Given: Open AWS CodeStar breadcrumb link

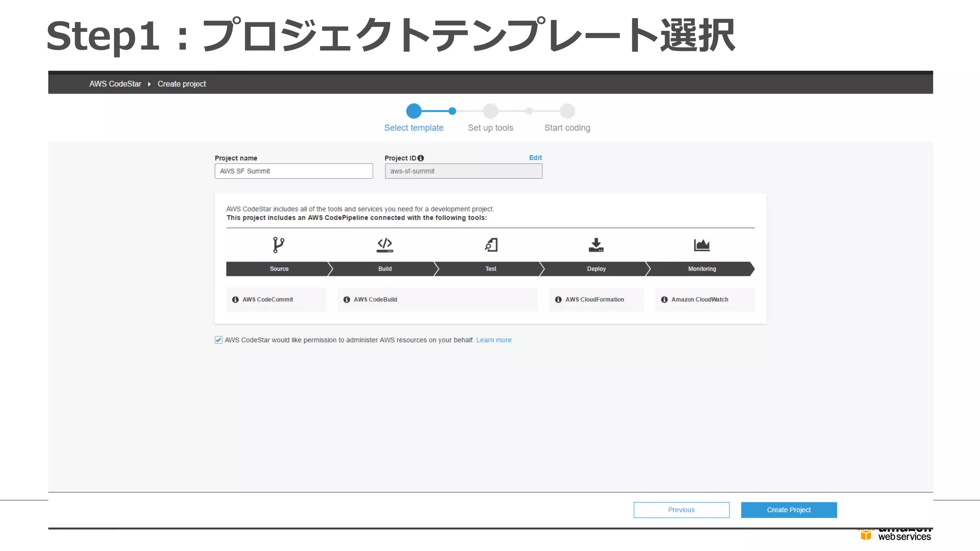Looking at the screenshot, I should point(115,84).
